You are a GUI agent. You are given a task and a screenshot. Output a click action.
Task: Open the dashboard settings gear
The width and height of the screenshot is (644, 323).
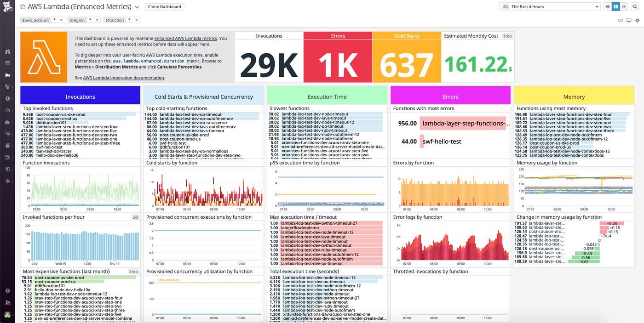(x=638, y=20)
